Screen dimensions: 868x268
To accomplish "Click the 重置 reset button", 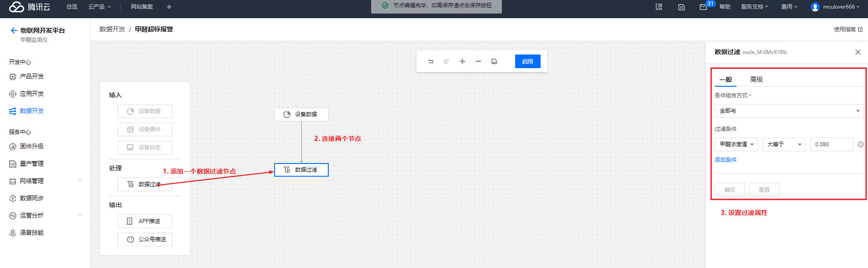I will pyautogui.click(x=764, y=189).
